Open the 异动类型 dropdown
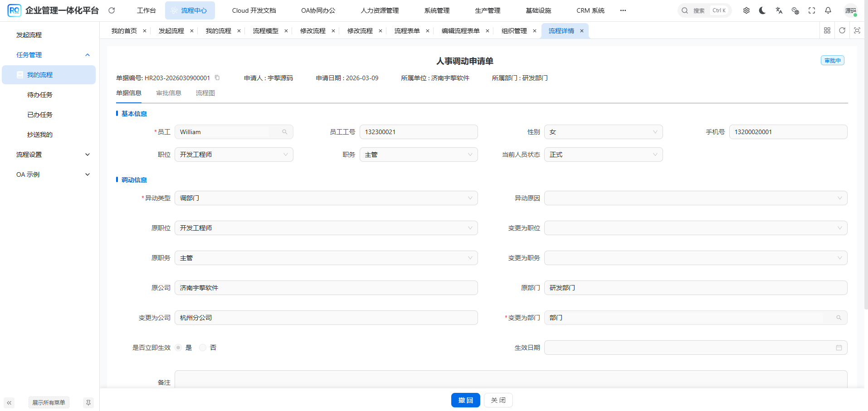This screenshot has height=411, width=868. [326, 198]
